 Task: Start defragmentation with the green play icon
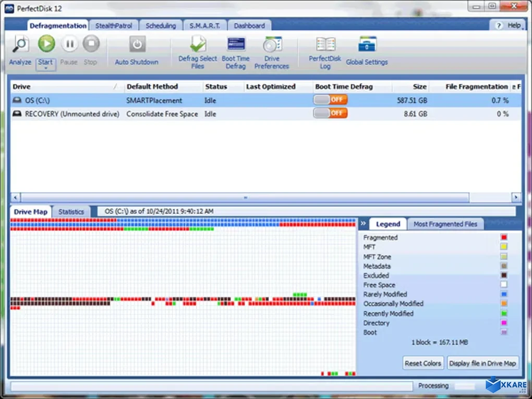(46, 44)
